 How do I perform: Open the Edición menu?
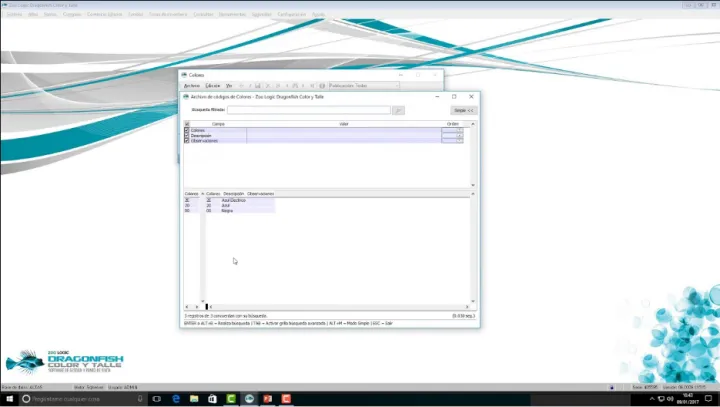pos(212,86)
